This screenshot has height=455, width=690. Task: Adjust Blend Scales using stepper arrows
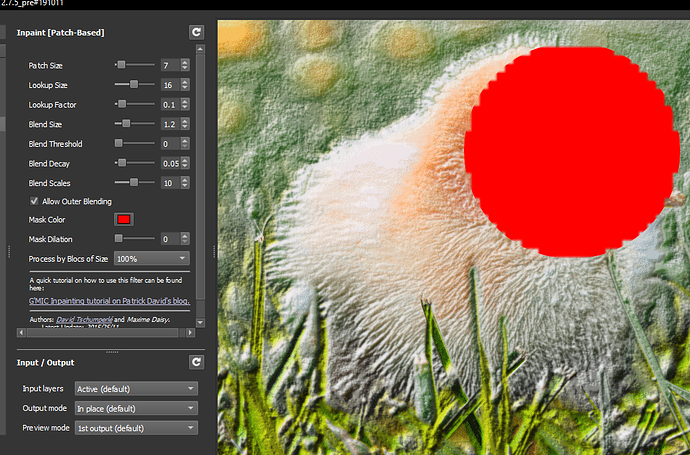pos(185,183)
